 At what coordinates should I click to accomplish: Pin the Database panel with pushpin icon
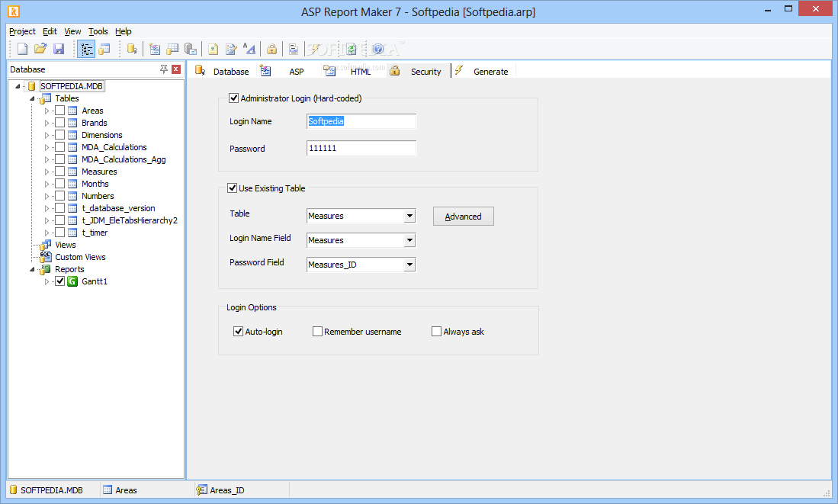pos(163,69)
